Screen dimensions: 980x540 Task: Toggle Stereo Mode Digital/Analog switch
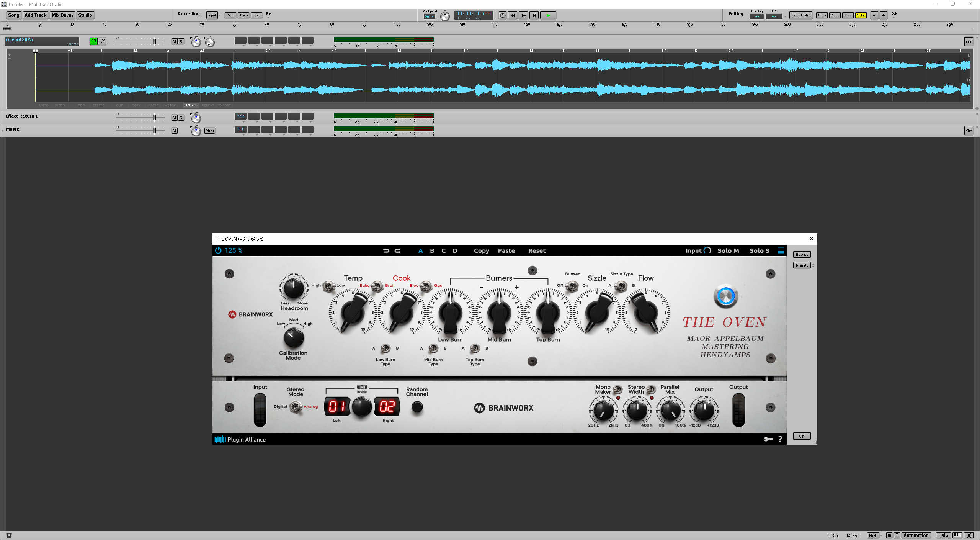[295, 407]
